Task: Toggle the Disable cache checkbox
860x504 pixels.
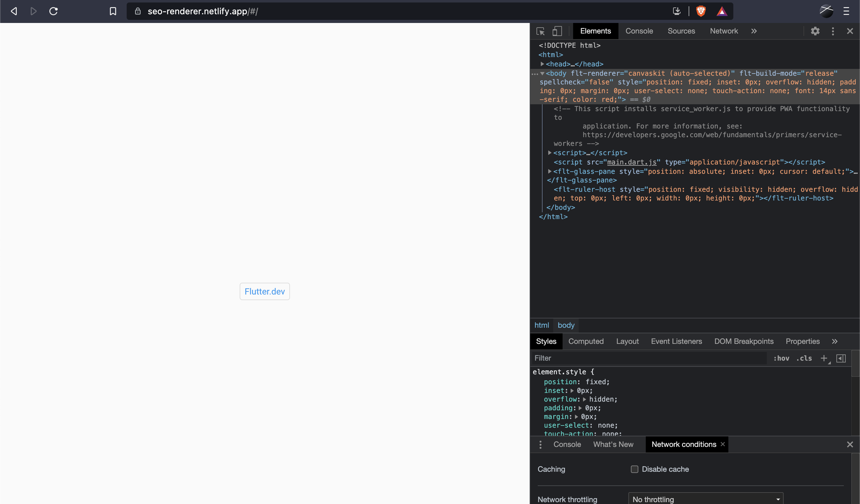Action: [634, 469]
